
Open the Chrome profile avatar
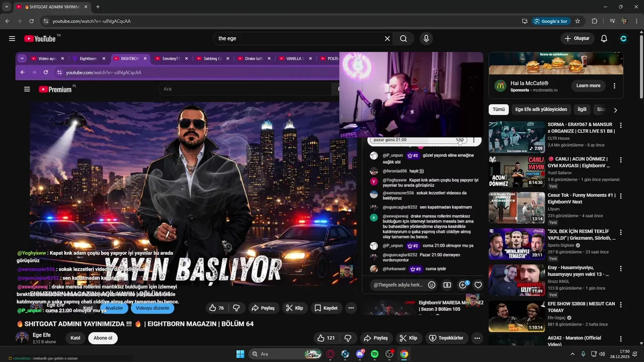click(624, 21)
